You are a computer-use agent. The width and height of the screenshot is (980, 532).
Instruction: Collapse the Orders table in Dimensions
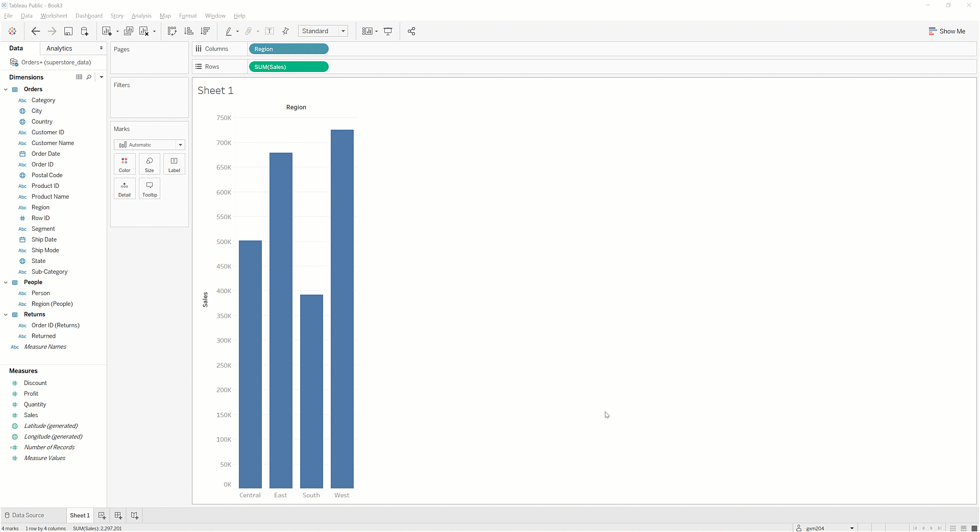tap(6, 89)
